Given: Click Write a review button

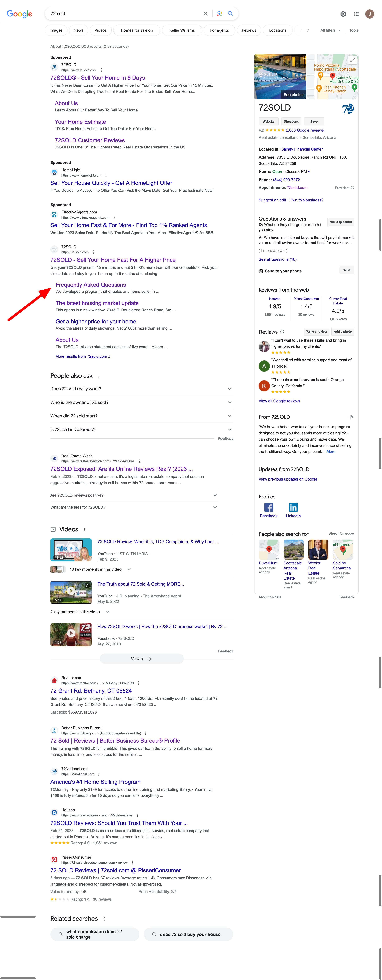Looking at the screenshot, I should point(316,331).
